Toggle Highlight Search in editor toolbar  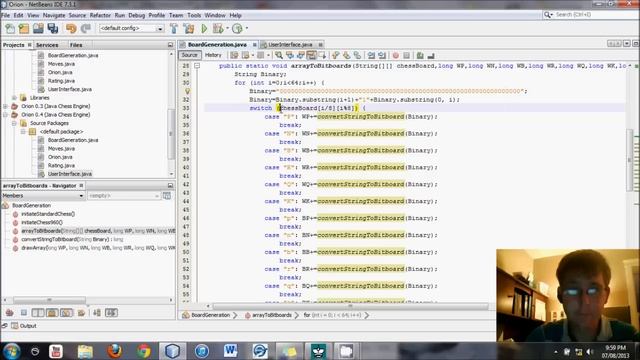[311, 55]
